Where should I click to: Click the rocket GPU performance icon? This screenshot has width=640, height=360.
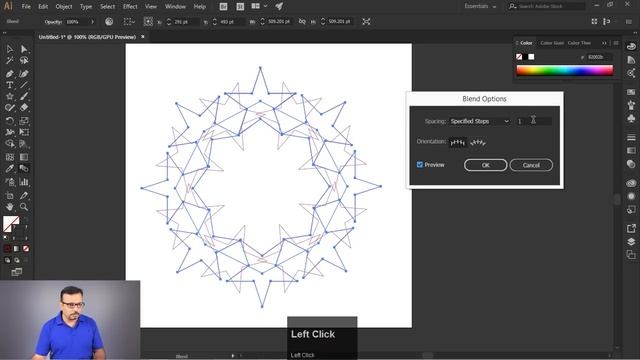(x=279, y=6)
